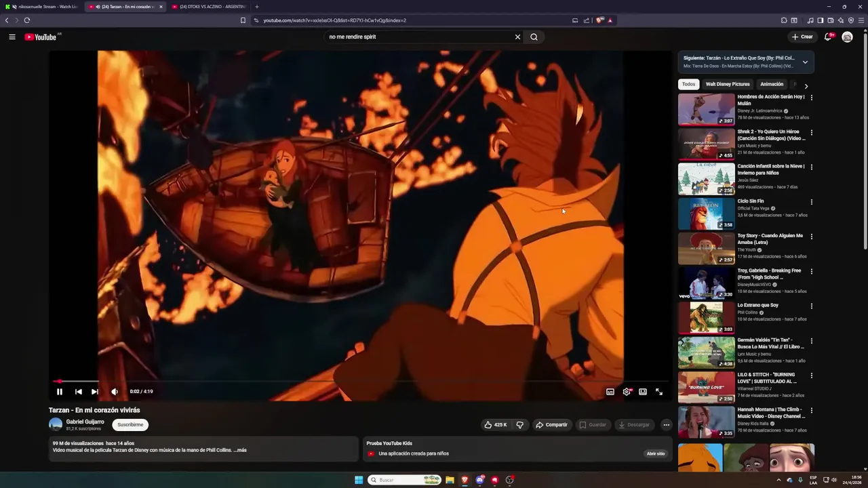Viewport: 868px width, 488px height.
Task: Open YouTube notifications bell
Action: pyautogui.click(x=828, y=37)
